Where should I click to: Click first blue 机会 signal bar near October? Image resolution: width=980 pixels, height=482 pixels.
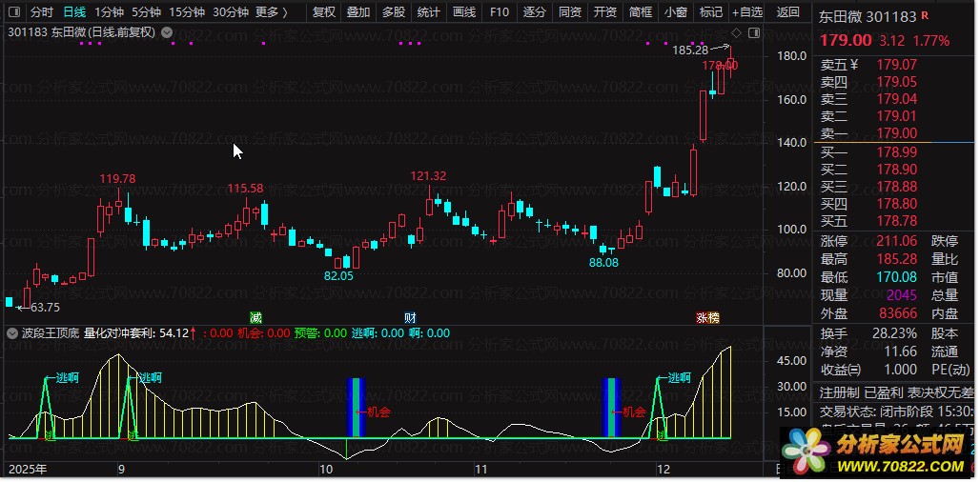pyautogui.click(x=357, y=407)
